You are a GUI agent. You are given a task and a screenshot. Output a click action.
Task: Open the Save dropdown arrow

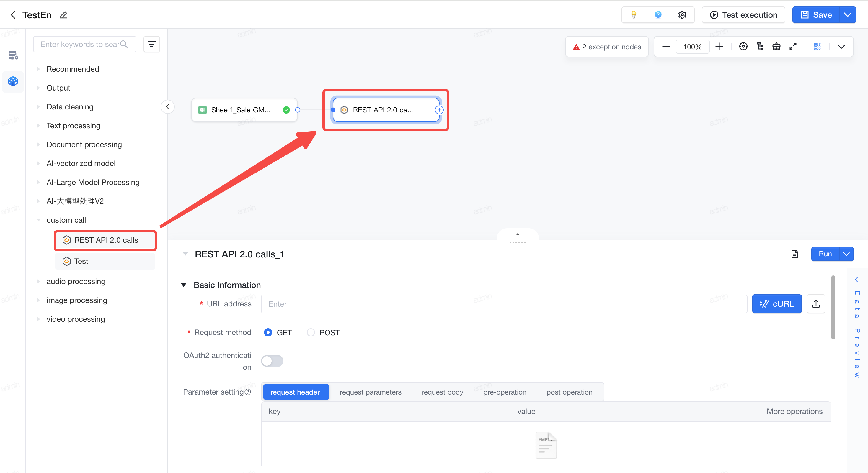[847, 15]
